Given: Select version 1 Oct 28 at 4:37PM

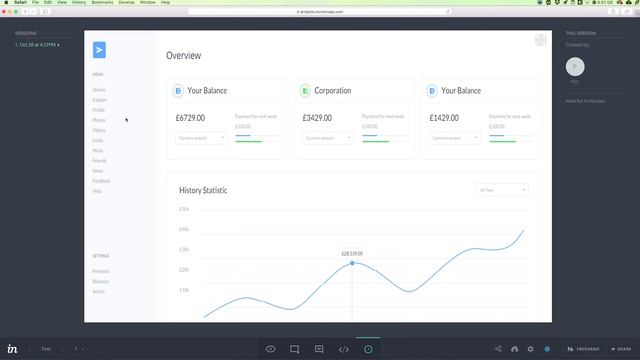Looking at the screenshot, I should tap(37, 44).
